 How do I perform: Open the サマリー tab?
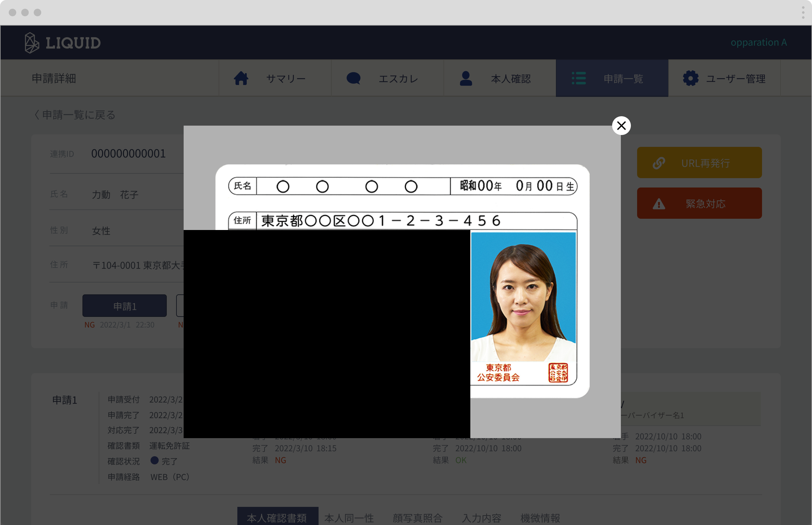point(275,78)
